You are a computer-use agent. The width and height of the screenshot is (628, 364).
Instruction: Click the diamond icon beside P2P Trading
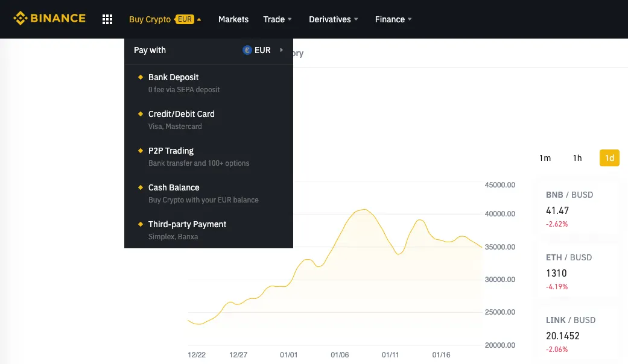pos(141,151)
